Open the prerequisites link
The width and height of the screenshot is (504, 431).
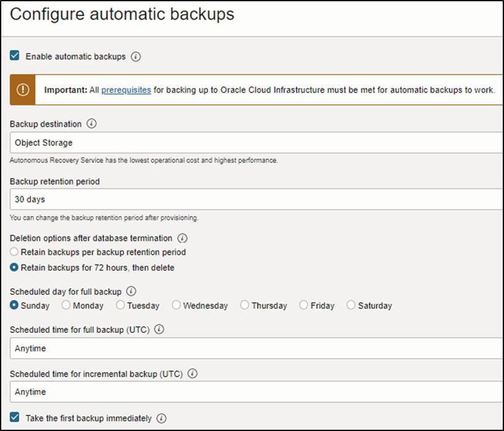[126, 90]
